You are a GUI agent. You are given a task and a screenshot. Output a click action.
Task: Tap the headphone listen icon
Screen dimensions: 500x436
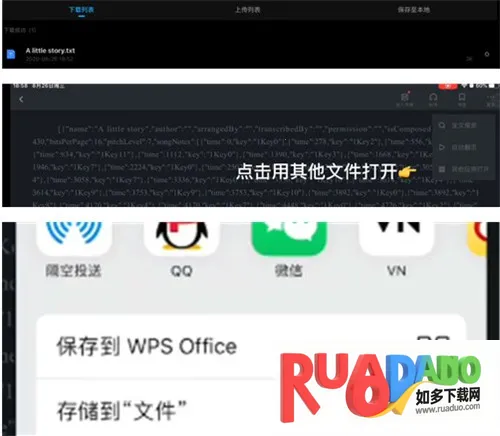coord(433,99)
